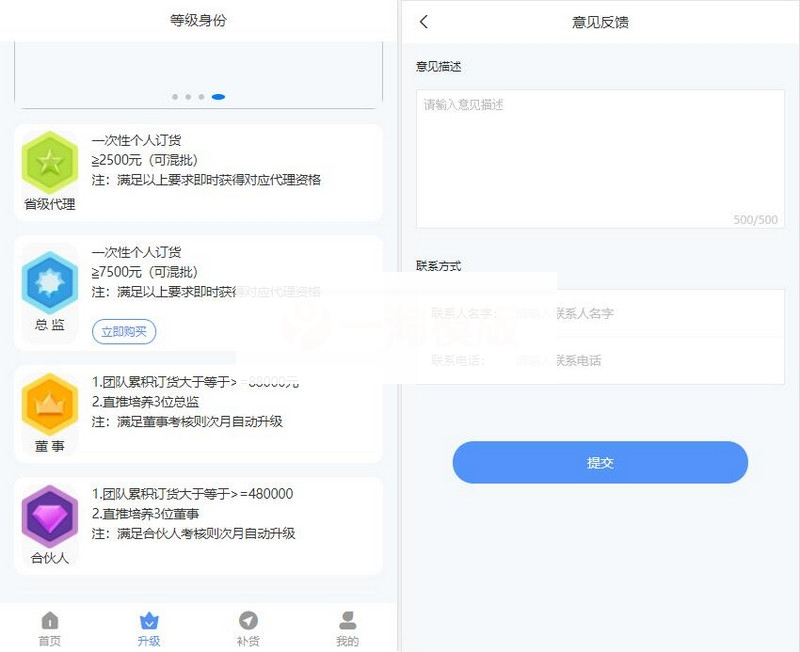This screenshot has height=652, width=800.
Task: Tap the active blue carousel dot
Action: click(x=219, y=97)
